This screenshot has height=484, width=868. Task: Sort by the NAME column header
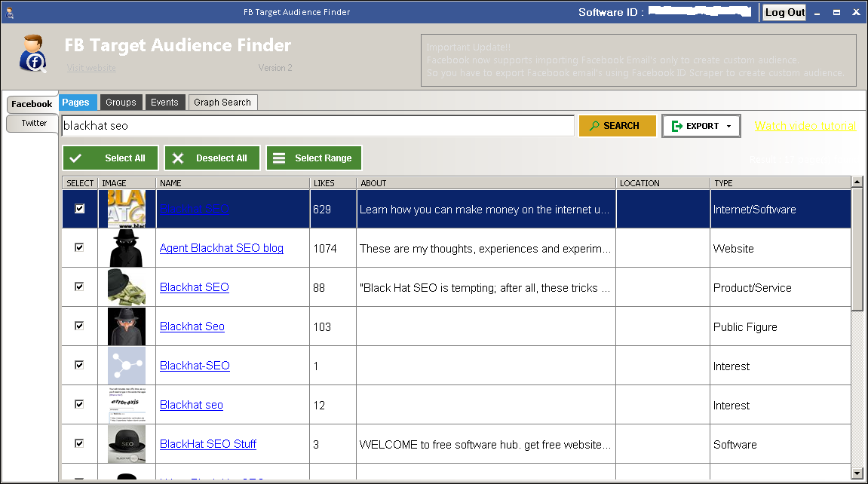point(232,183)
